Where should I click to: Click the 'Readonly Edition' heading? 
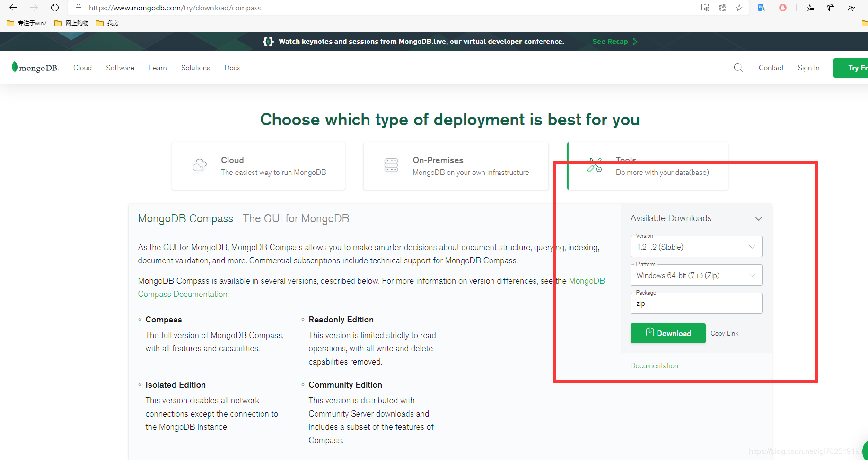(341, 320)
